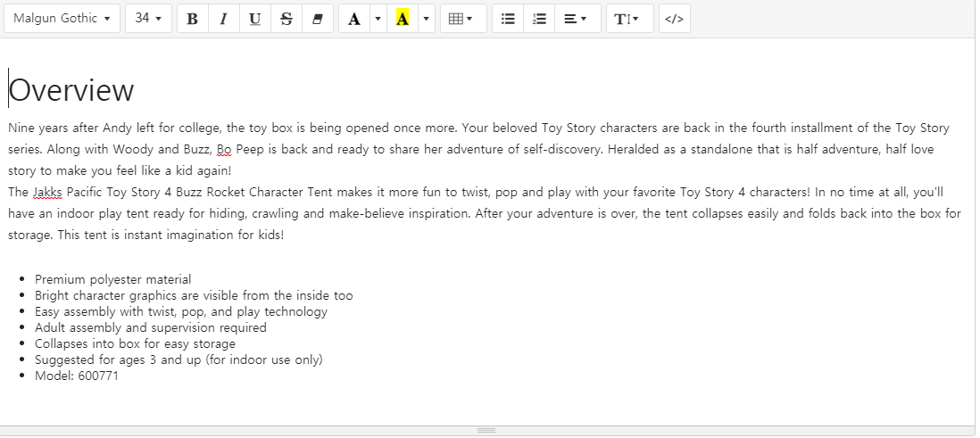This screenshot has width=980, height=438.
Task: Open the Malgun Gothic font family dropdown
Action: tap(62, 18)
